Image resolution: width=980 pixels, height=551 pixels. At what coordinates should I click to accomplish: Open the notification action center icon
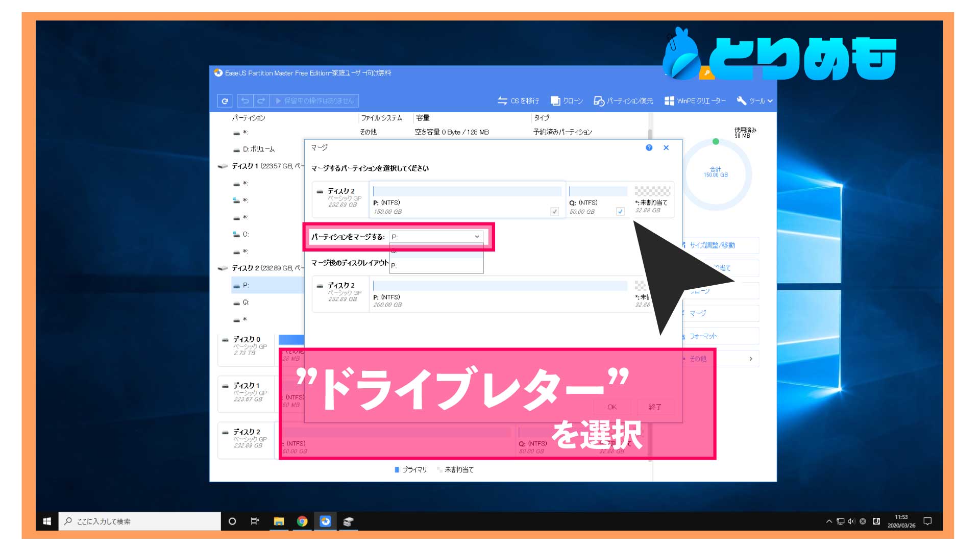tap(928, 521)
